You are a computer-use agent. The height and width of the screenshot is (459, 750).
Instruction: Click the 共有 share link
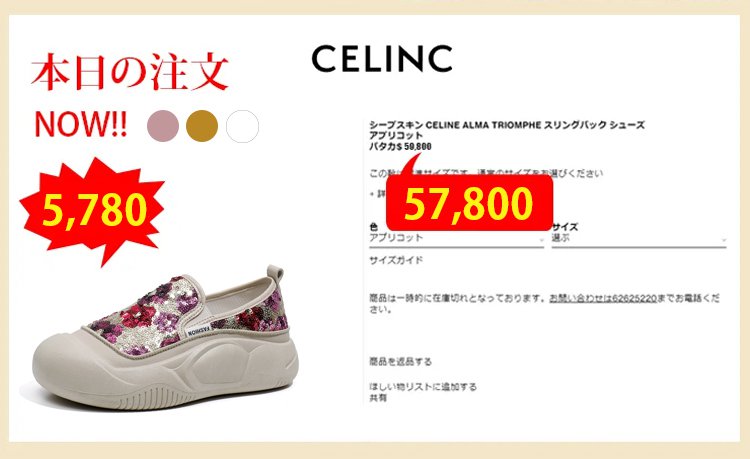(378, 398)
